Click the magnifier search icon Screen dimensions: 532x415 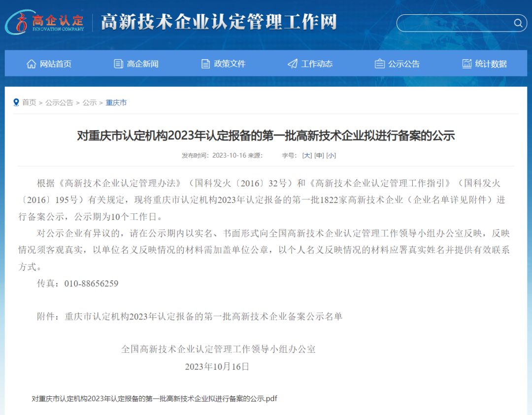click(518, 23)
